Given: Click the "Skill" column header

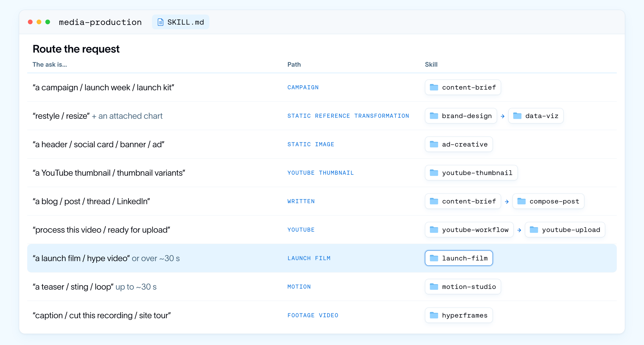Looking at the screenshot, I should pyautogui.click(x=431, y=64).
